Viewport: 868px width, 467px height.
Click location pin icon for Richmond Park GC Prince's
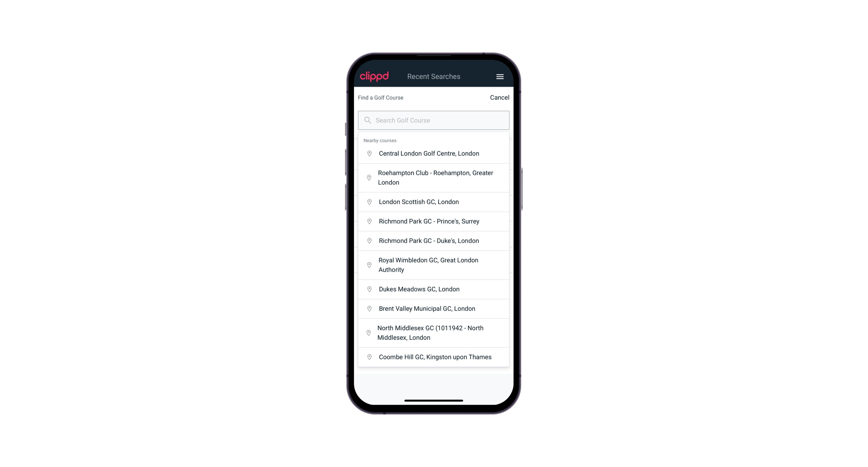[368, 221]
